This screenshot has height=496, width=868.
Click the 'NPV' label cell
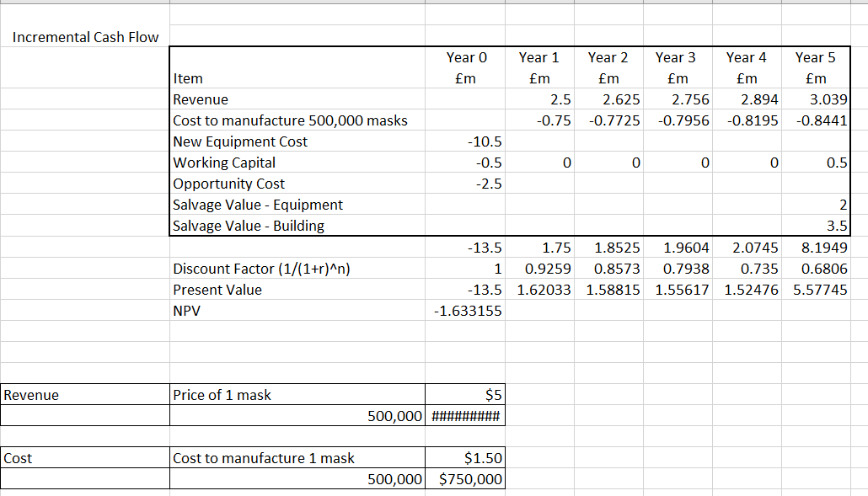pyautogui.click(x=297, y=310)
